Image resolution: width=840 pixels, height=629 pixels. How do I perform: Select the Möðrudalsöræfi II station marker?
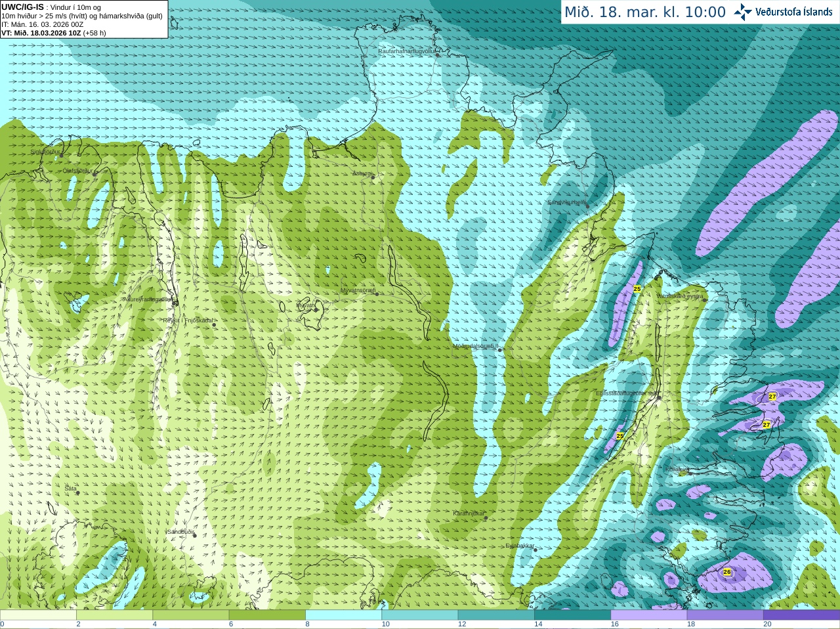click(x=500, y=350)
